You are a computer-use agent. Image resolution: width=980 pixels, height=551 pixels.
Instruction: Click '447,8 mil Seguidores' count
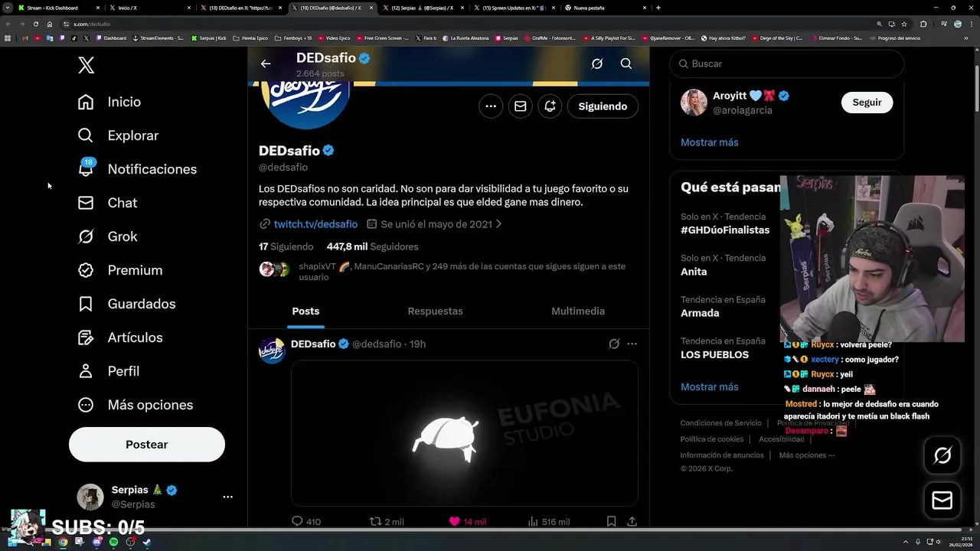coord(372,246)
